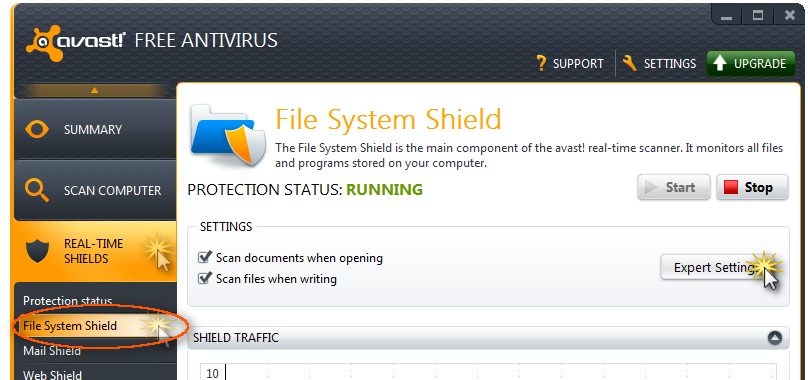The height and width of the screenshot is (380, 808).
Task: Toggle Scan files when writing checkbox
Action: pos(205,278)
